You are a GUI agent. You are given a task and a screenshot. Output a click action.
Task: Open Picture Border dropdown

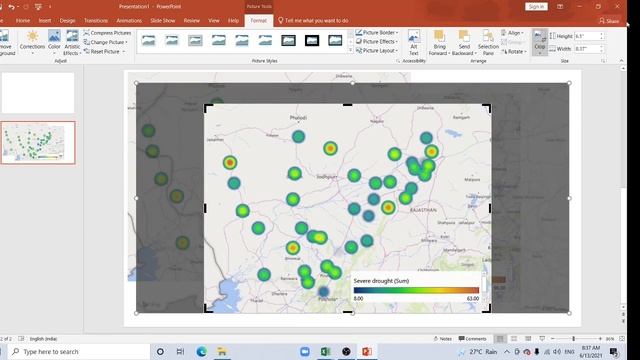click(x=376, y=32)
